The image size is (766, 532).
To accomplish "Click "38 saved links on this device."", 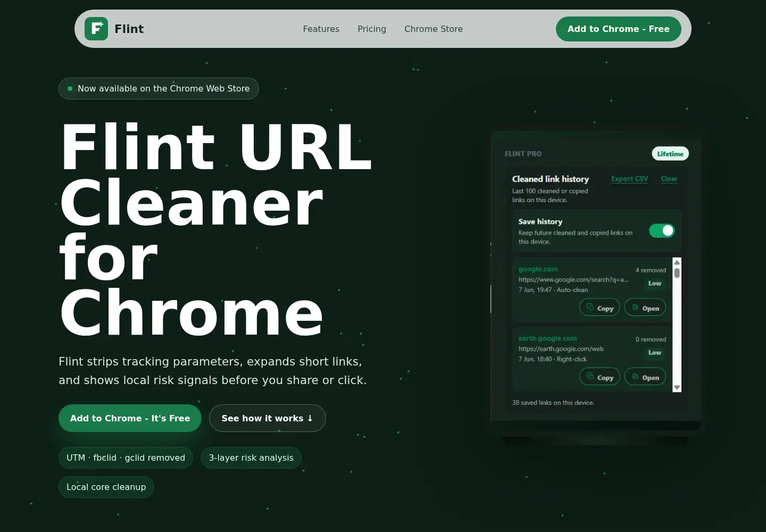I will click(x=553, y=403).
